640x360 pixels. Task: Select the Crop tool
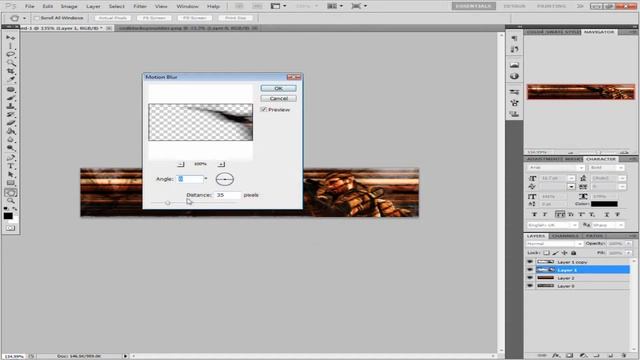pos(10,71)
